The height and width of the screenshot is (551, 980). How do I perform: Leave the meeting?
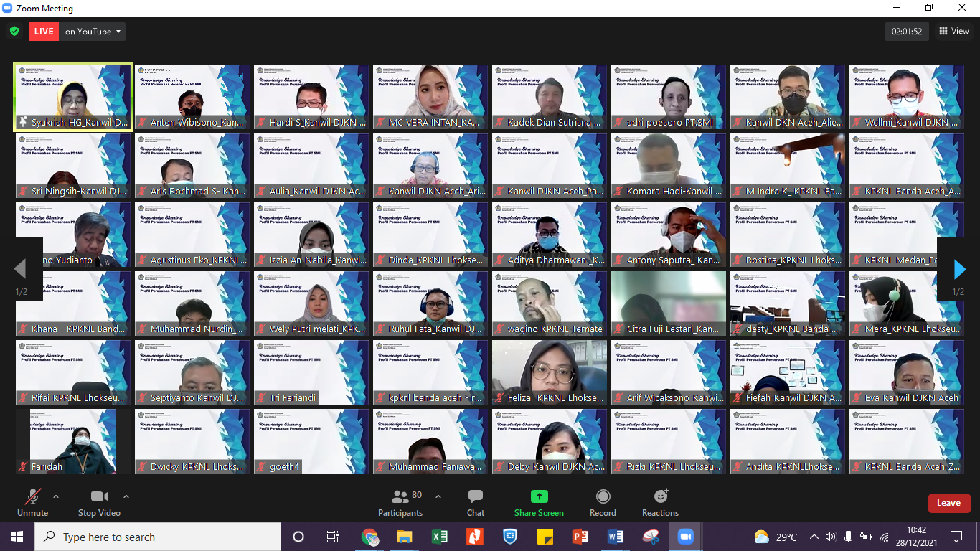[948, 503]
